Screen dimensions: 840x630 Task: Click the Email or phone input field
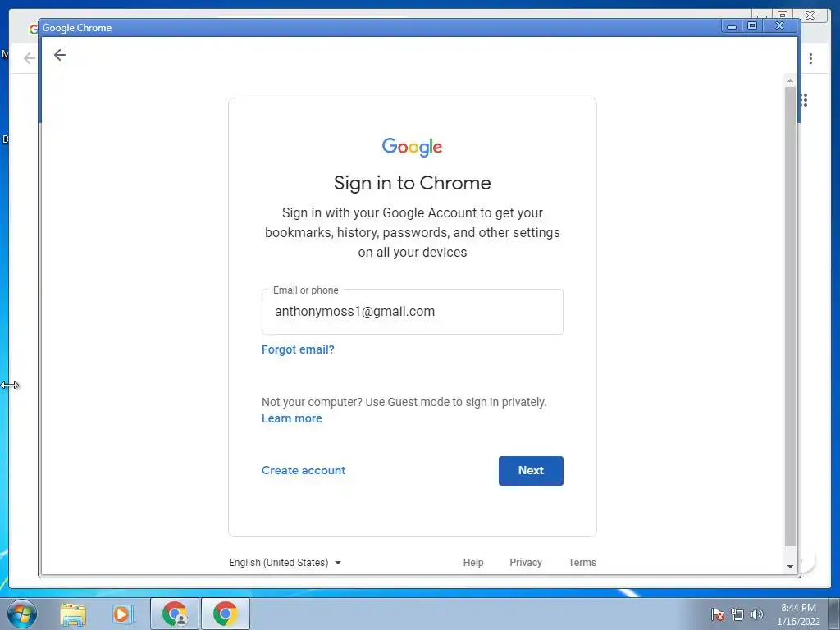[x=412, y=311]
